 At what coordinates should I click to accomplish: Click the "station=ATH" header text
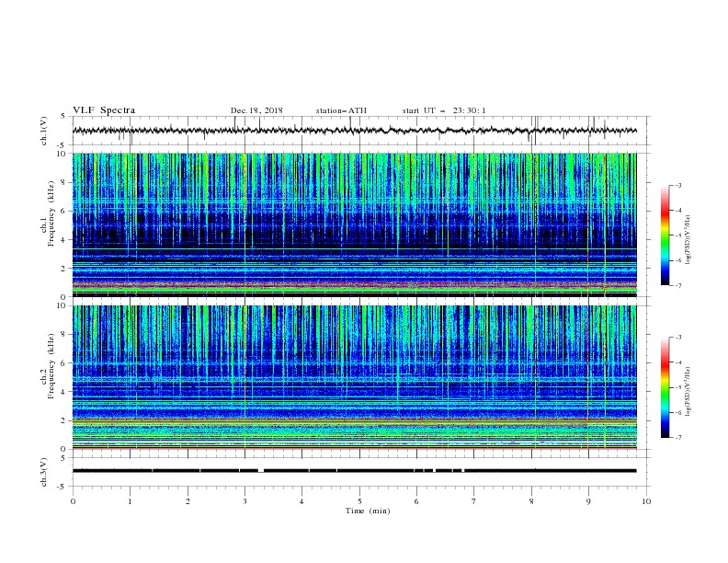click(x=341, y=110)
